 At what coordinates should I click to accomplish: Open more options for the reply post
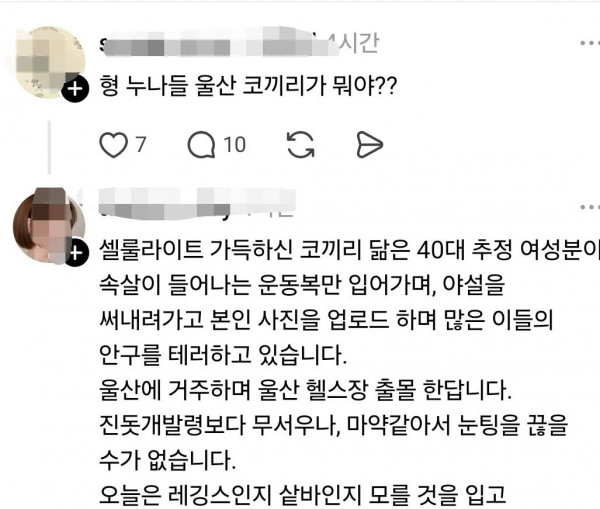click(590, 207)
